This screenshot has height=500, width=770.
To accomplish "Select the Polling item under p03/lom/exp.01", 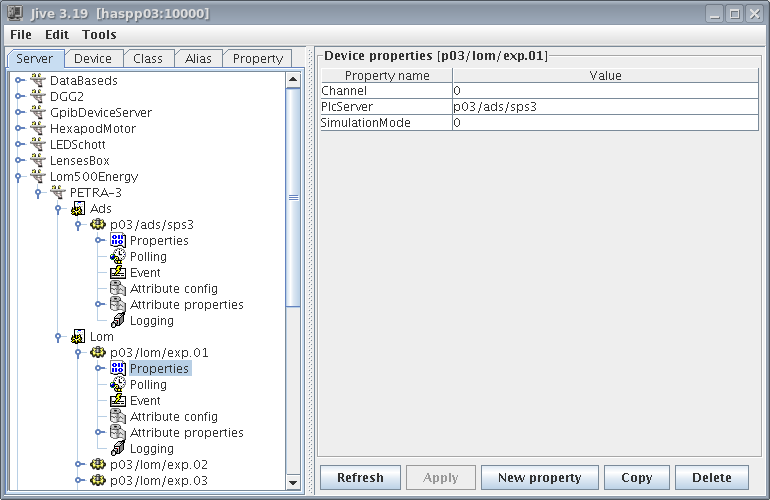I will click(x=148, y=385).
